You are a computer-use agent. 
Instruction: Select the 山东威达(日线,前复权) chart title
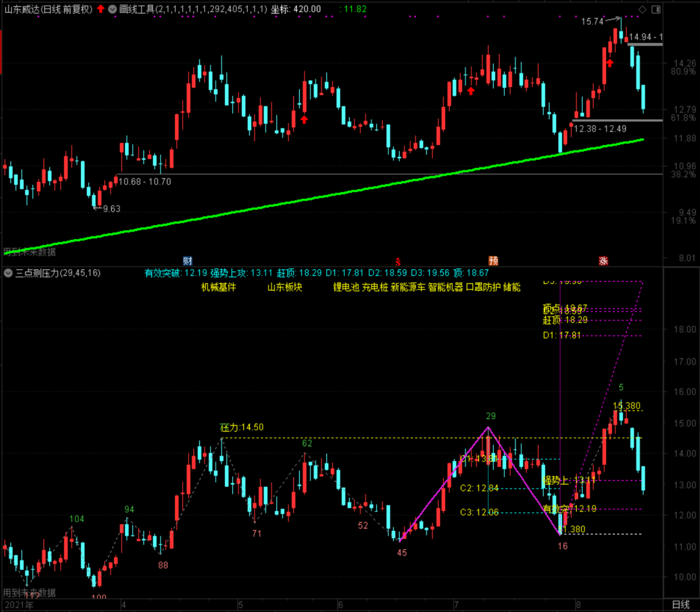49,9
